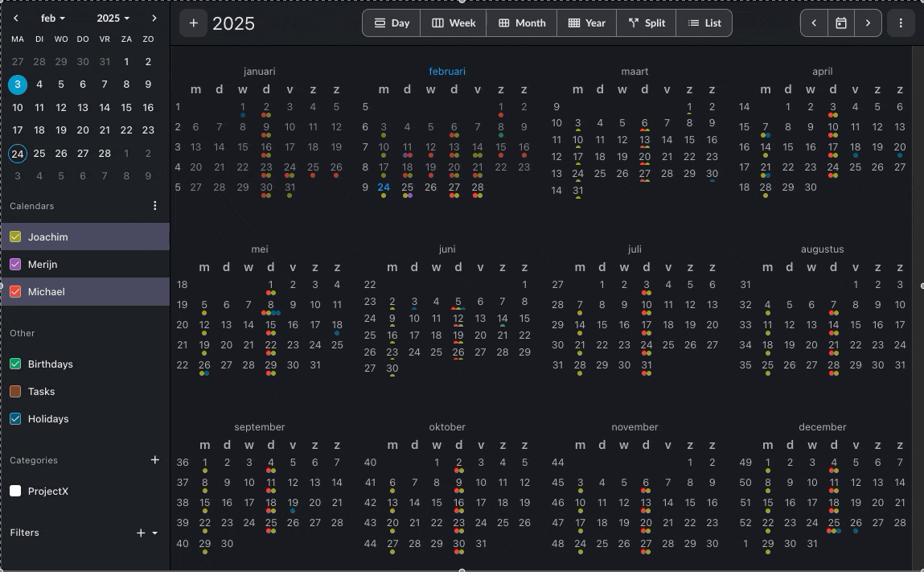This screenshot has width=924, height=572.
Task: Click the plus button to add event
Action: pos(193,23)
